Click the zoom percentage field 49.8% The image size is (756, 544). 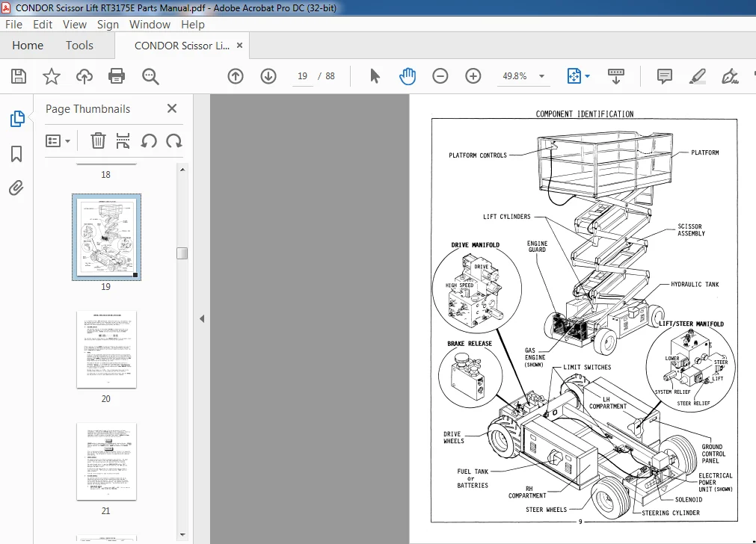click(514, 76)
